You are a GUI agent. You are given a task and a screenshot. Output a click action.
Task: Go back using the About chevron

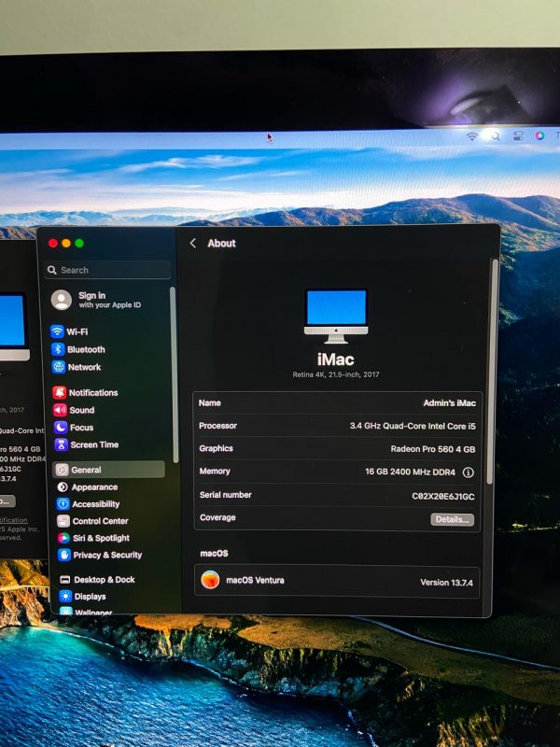[x=193, y=243]
